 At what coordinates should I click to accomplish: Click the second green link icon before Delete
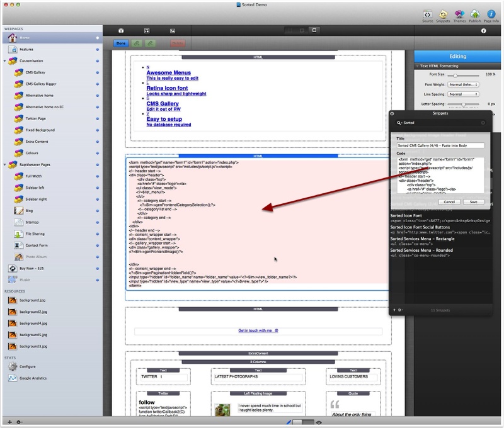150,43
